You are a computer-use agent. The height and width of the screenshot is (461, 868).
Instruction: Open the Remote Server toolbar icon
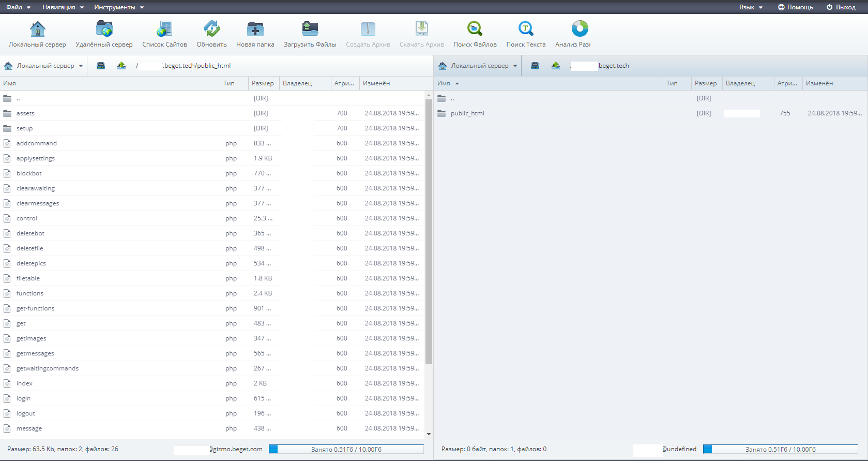104,29
